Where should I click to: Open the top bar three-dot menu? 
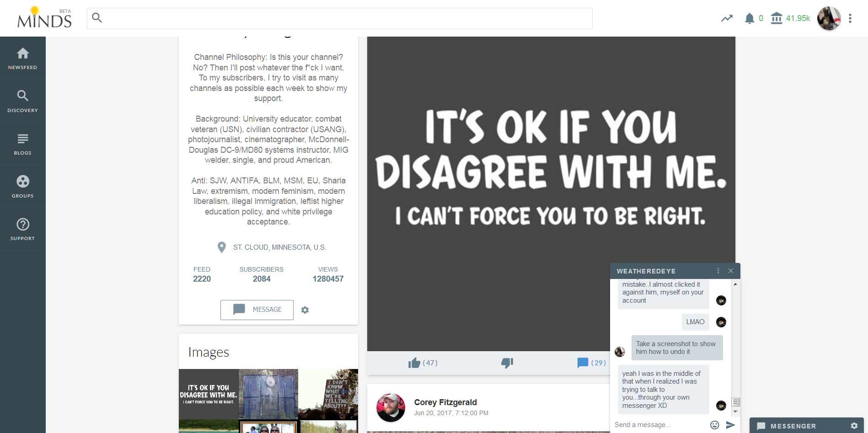[x=850, y=18]
